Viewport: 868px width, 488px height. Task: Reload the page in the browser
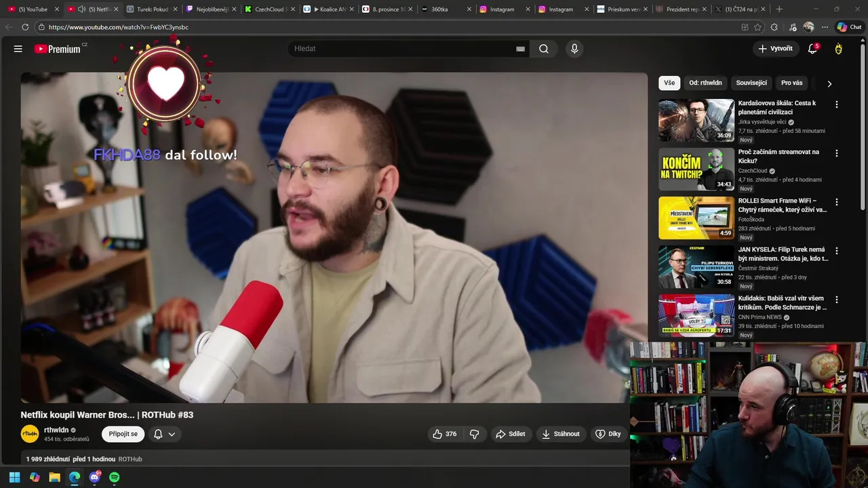[25, 27]
